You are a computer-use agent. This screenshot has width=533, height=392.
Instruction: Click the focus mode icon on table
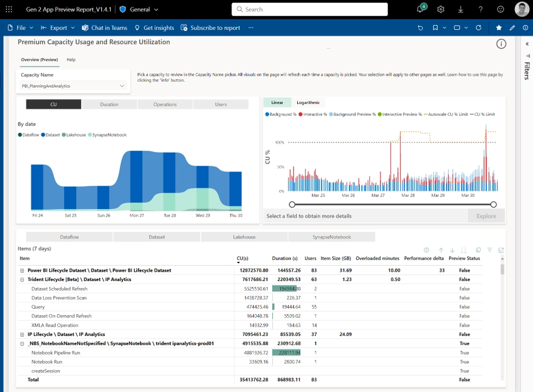coord(501,250)
